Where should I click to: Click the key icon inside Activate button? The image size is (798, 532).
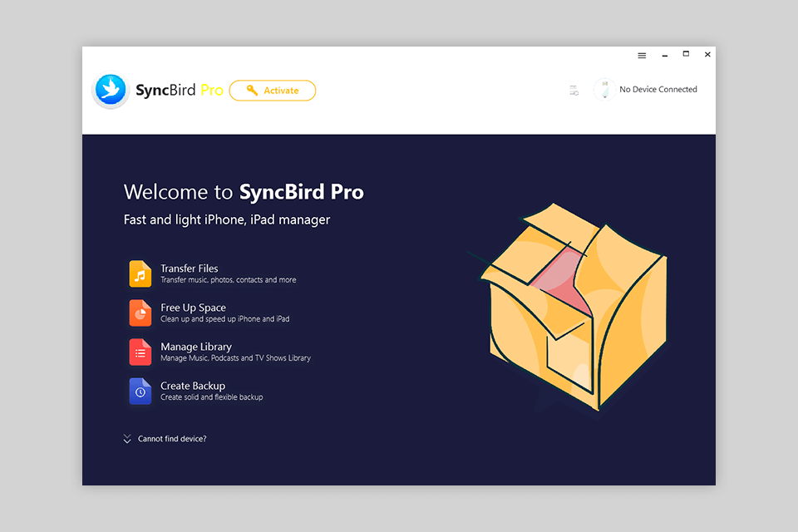(x=252, y=90)
